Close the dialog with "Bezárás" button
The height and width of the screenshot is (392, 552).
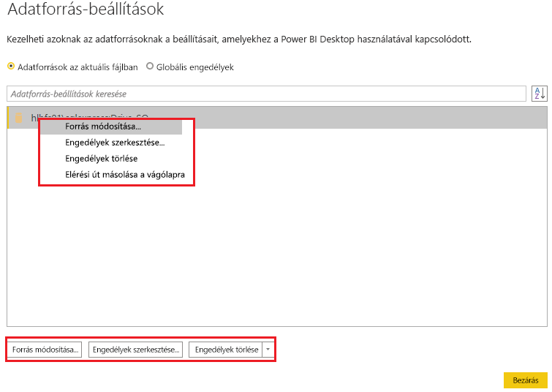pyautogui.click(x=525, y=380)
